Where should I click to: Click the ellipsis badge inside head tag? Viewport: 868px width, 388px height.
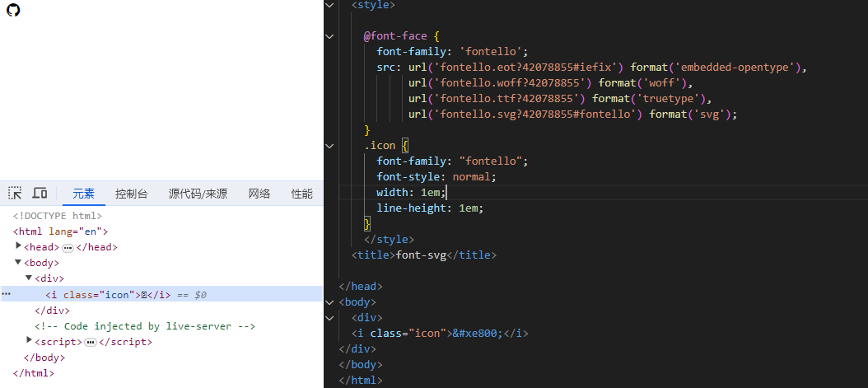coord(68,248)
